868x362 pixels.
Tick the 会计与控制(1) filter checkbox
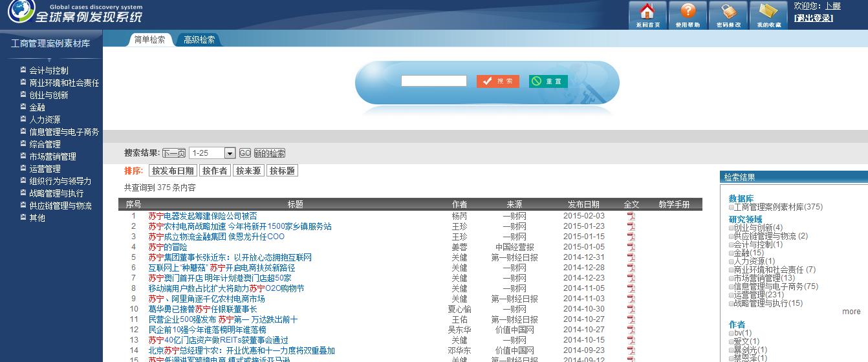731,244
